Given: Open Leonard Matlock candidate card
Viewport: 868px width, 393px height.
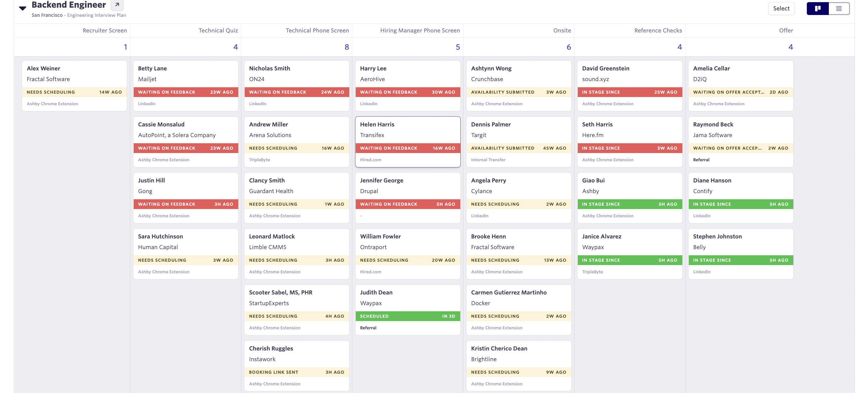Looking at the screenshot, I should click(x=297, y=254).
